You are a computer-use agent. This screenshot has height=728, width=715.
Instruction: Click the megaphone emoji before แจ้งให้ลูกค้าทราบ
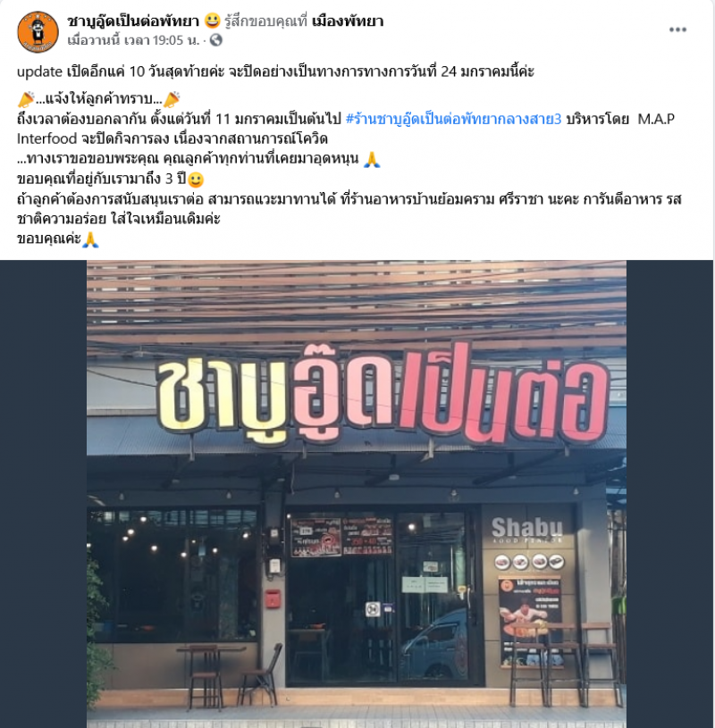point(26,99)
